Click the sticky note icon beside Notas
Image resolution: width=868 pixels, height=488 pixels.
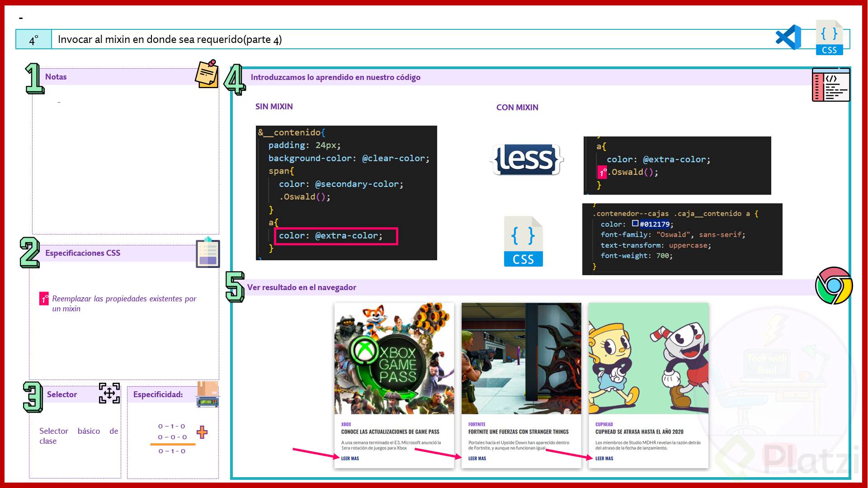point(207,74)
